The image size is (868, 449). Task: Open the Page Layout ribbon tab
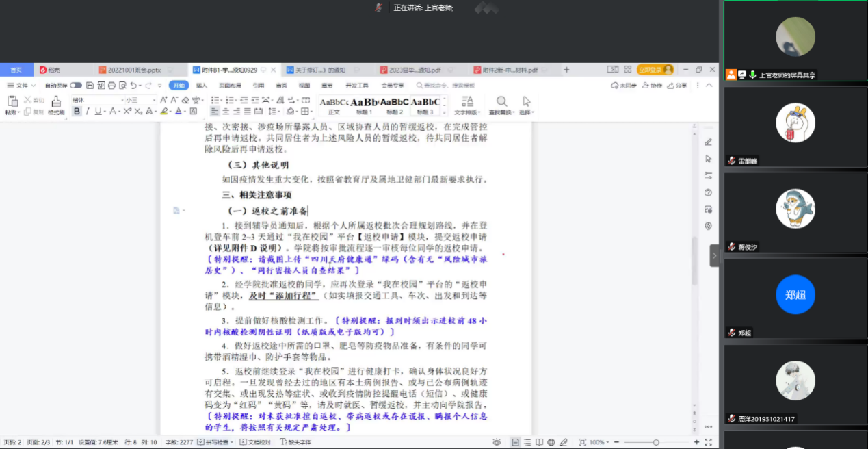pyautogui.click(x=230, y=86)
